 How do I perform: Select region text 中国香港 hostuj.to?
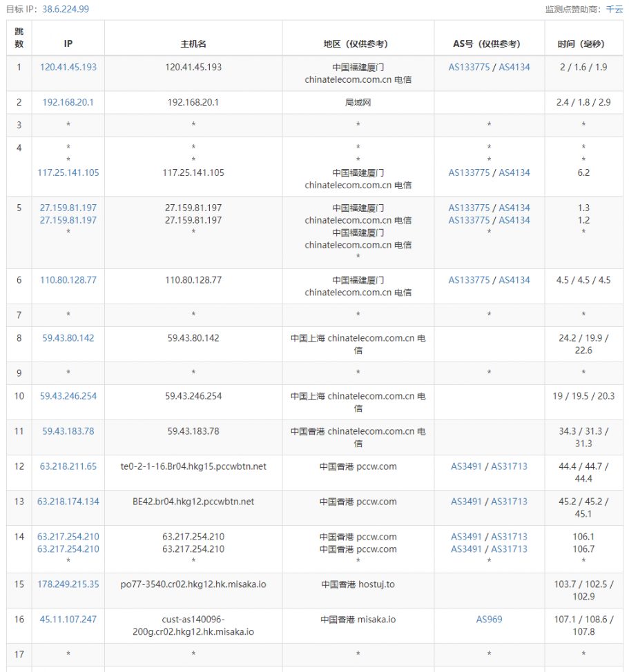pos(358,584)
